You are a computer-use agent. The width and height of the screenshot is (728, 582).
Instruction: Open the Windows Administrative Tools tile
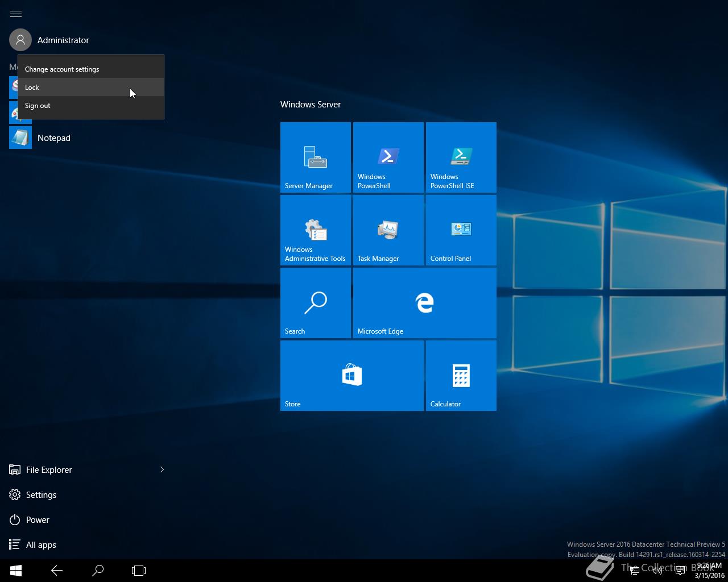coord(316,230)
